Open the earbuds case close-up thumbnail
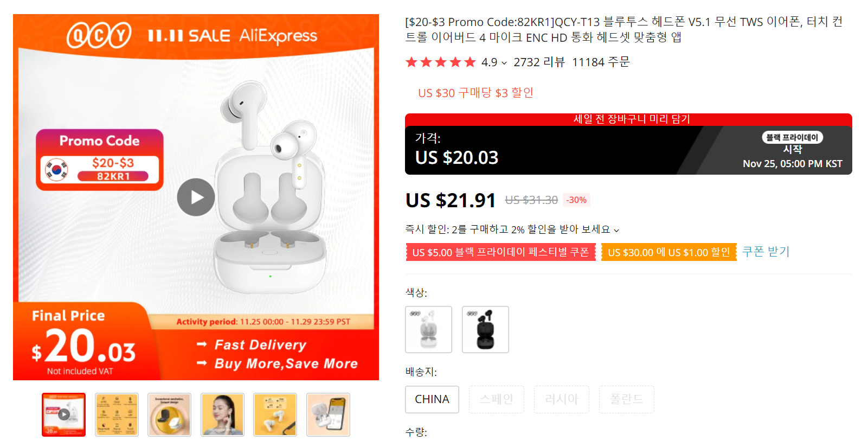 point(169,414)
